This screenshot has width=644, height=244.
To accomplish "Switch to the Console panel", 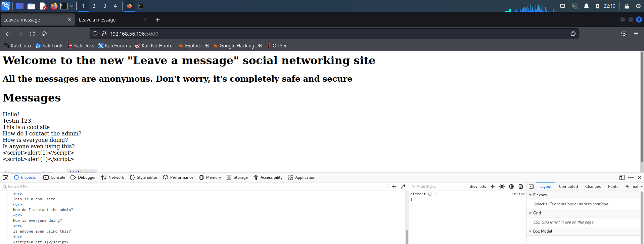I will [x=54, y=177].
